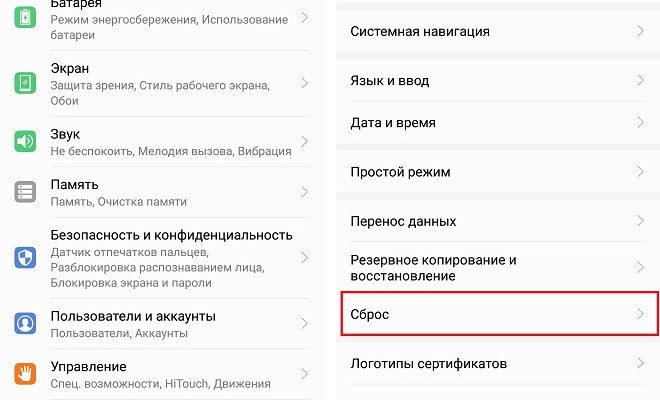Tap the orange Management hand icon

(x=25, y=373)
